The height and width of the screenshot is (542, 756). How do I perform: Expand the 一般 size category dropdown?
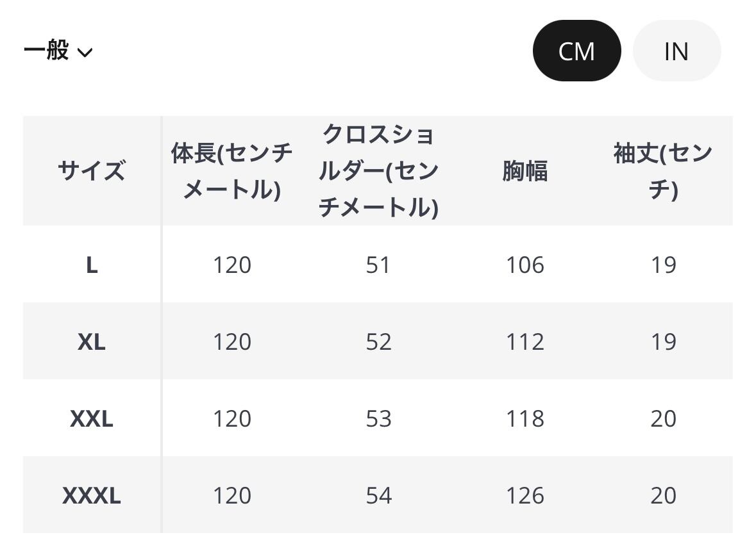coord(58,51)
